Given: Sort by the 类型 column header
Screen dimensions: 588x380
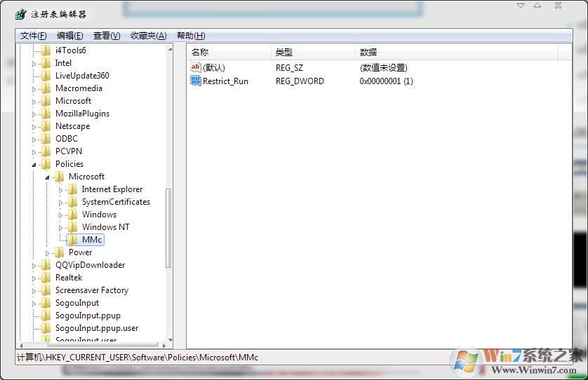Looking at the screenshot, I should (313, 52).
